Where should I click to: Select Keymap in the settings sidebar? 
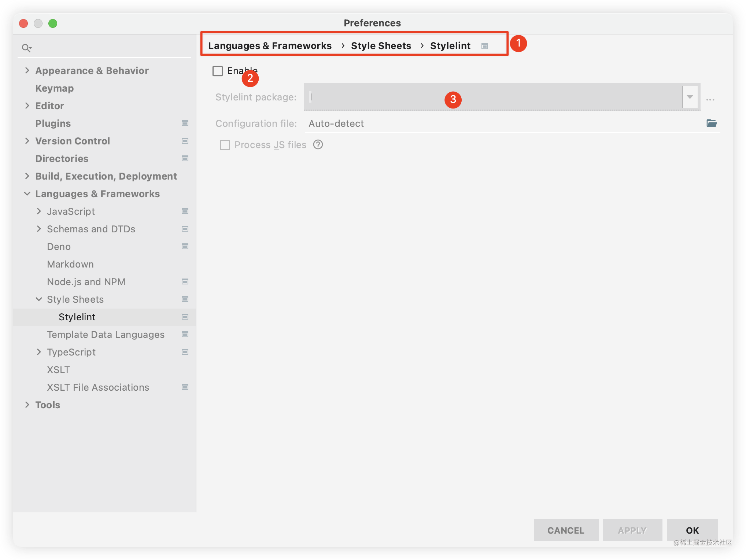coord(55,88)
